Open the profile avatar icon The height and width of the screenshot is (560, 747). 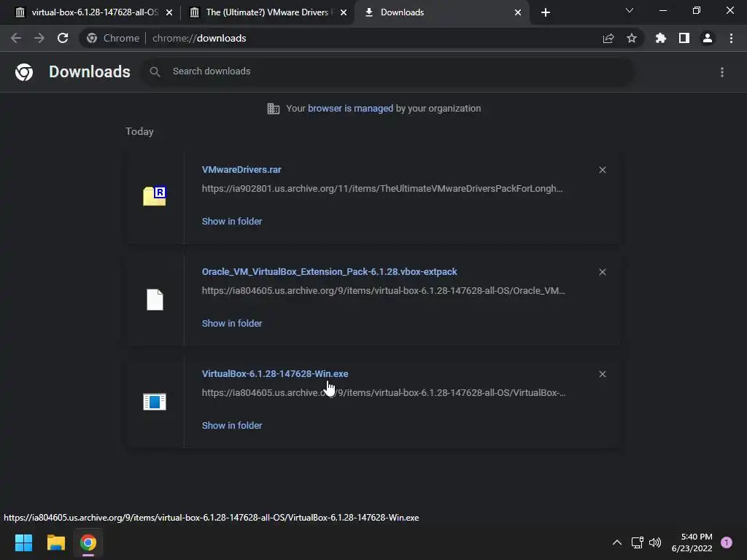[708, 38]
